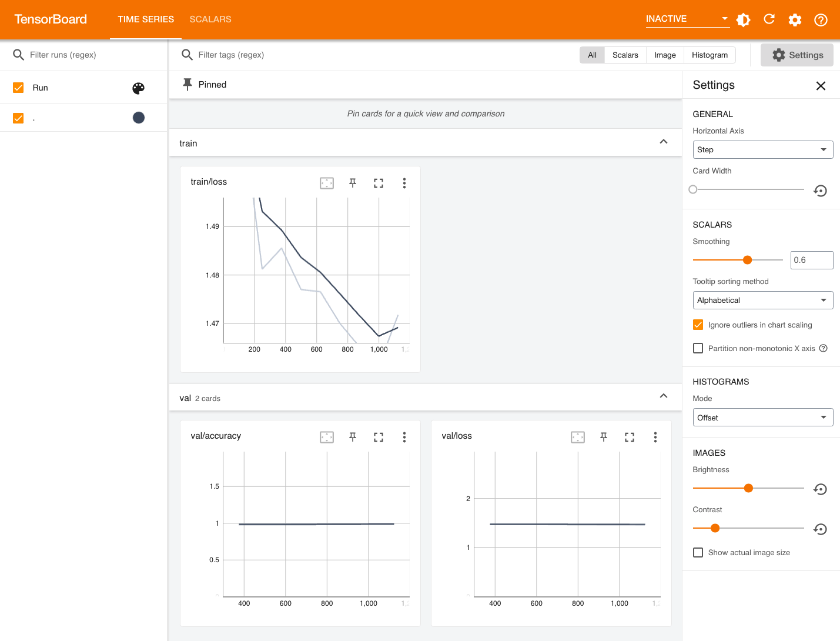Pin the val/loss card
The image size is (840, 641).
(604, 437)
